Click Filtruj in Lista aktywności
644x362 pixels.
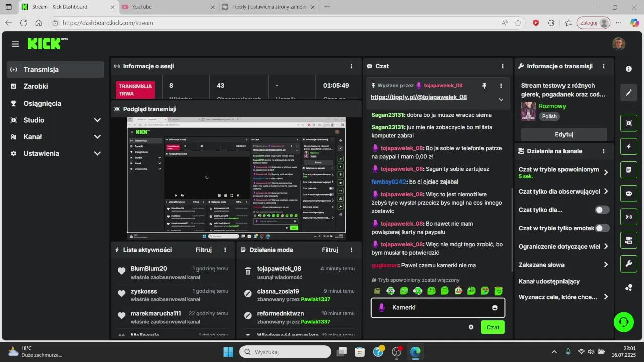click(204, 250)
